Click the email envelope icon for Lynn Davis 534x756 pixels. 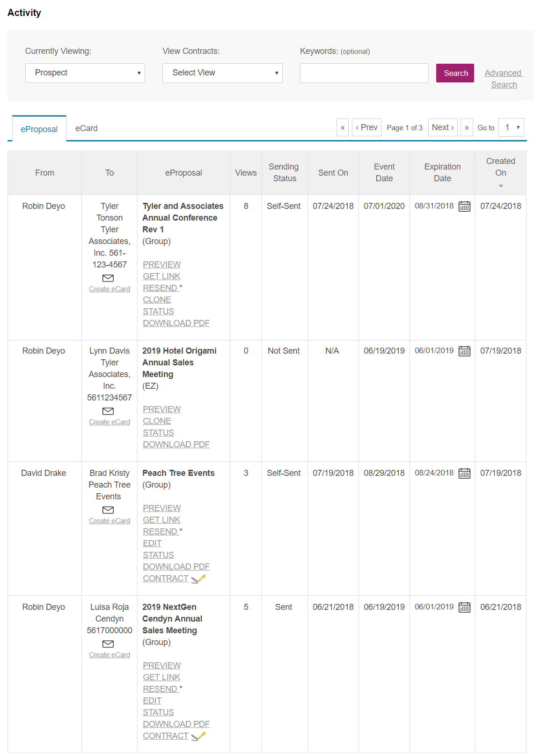[x=108, y=411]
